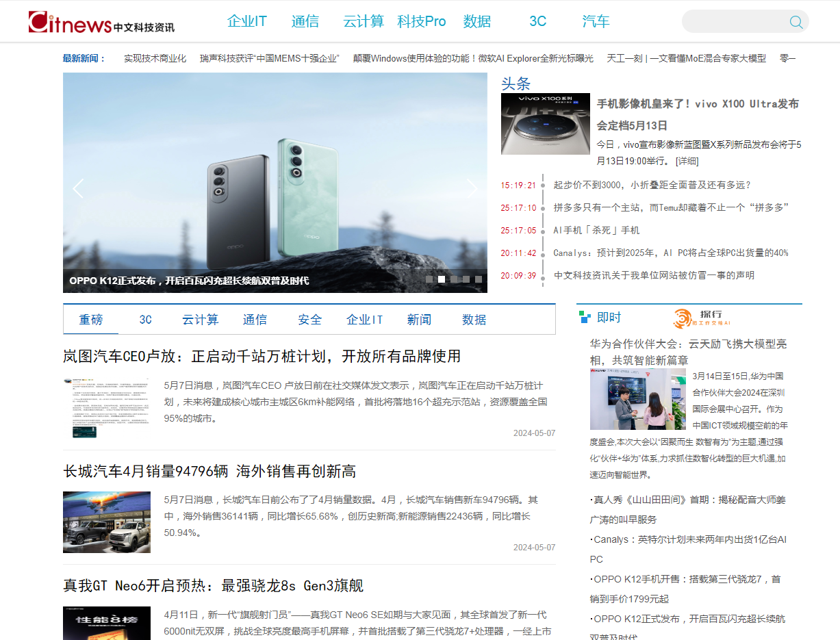This screenshot has width=840, height=640.
Task: Open vivo X100 camera thumbnail
Action: tap(546, 124)
